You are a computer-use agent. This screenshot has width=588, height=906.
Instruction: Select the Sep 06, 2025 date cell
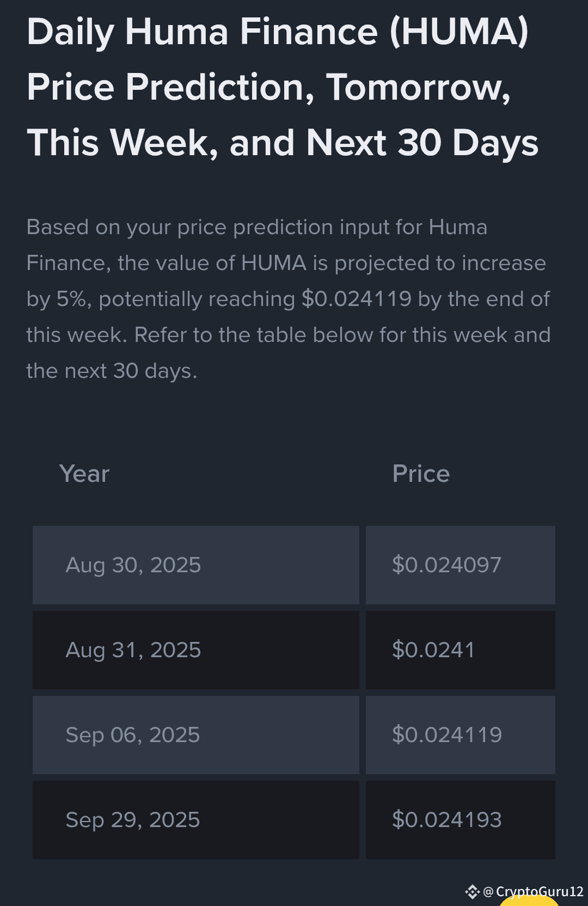(x=196, y=735)
